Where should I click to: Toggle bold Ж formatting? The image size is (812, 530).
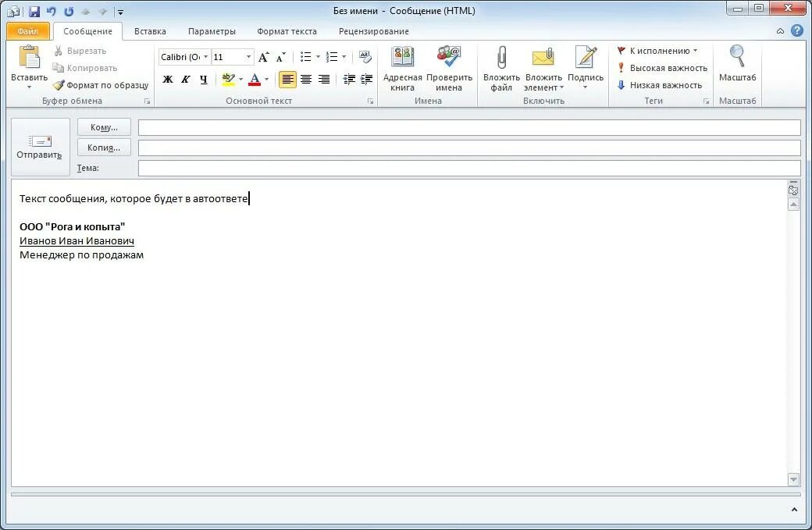(168, 79)
